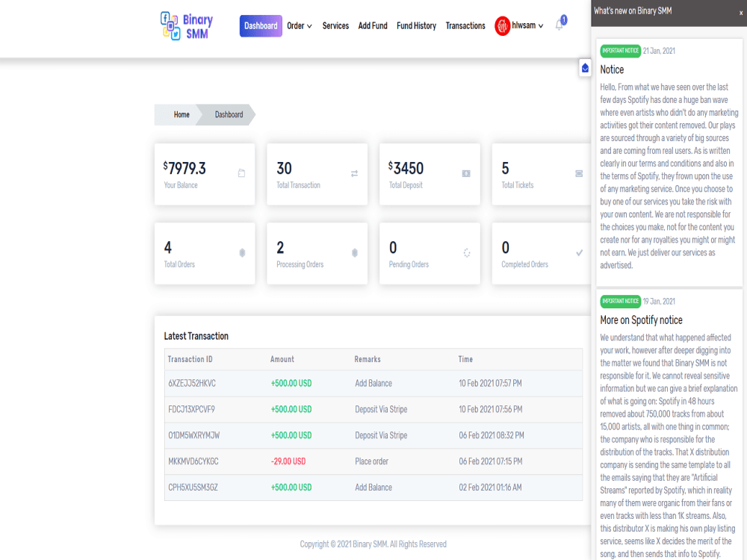This screenshot has width=747, height=560.
Task: Click the Time column header
Action: coord(465,359)
